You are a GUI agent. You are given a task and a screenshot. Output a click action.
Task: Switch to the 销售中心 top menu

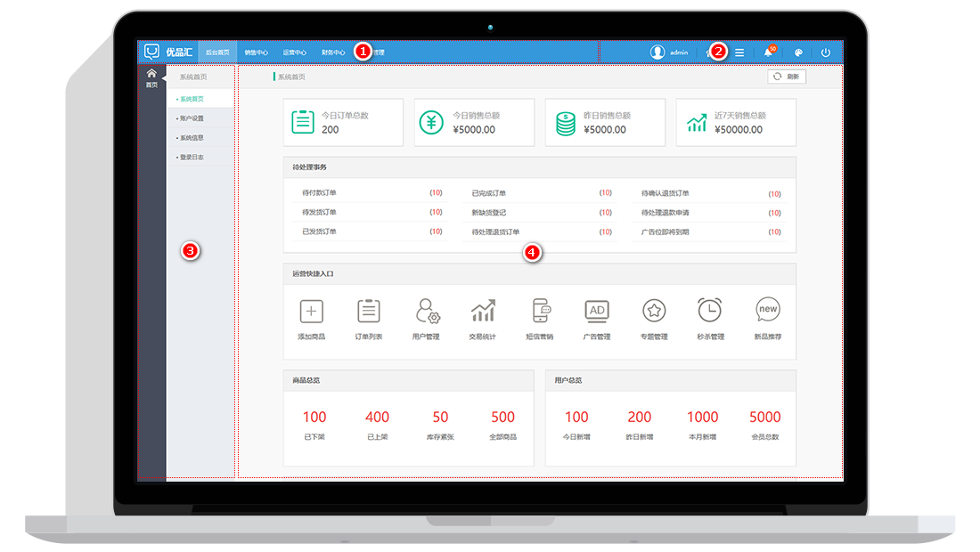pos(257,53)
